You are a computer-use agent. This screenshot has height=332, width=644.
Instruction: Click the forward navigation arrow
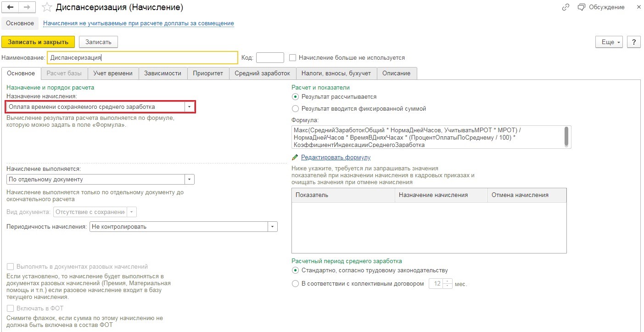27,7
